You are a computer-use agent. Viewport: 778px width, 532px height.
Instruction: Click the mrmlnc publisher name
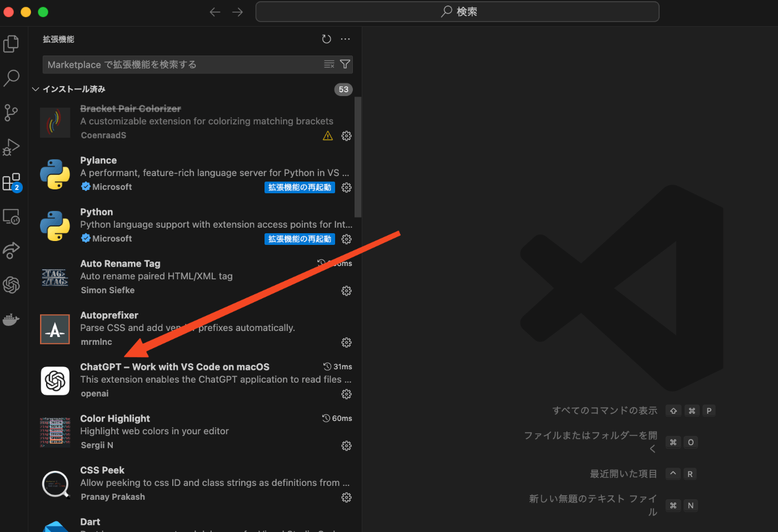point(97,342)
